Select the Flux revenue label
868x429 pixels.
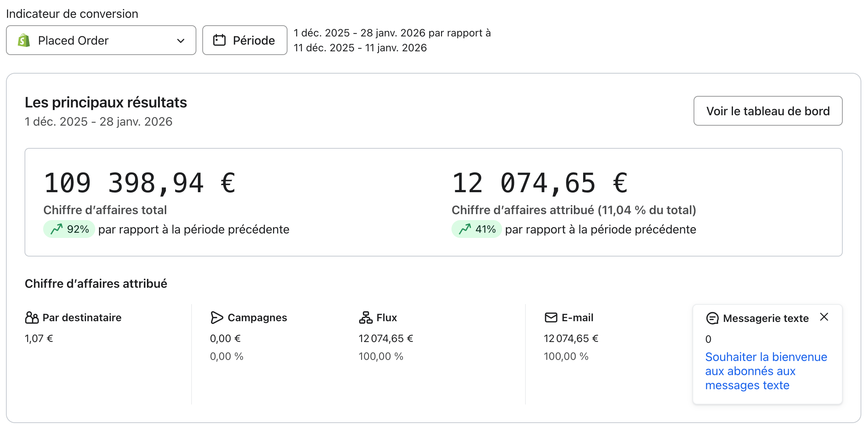click(386, 317)
